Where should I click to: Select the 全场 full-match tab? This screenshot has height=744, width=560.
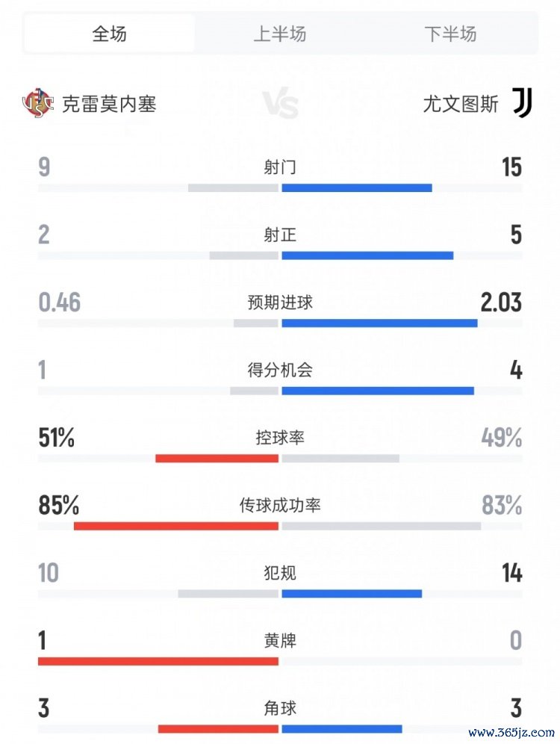[109, 34]
